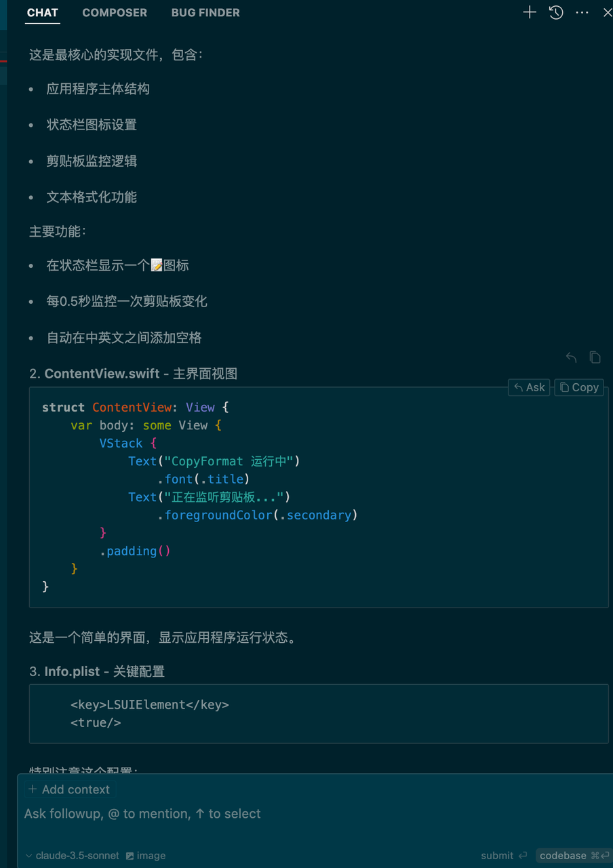The width and height of the screenshot is (613, 868).
Task: Open the claude-3.5-sonnet model dropdown
Action: coord(72,856)
